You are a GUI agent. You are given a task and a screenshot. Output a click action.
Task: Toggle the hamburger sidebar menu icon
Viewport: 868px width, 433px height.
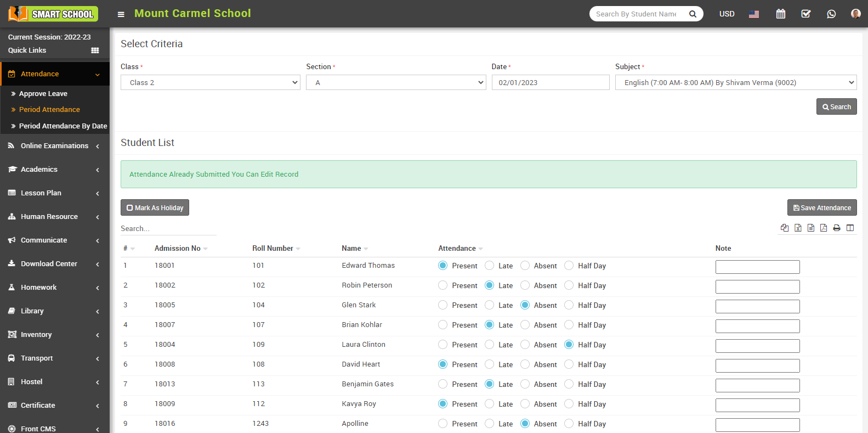click(121, 14)
